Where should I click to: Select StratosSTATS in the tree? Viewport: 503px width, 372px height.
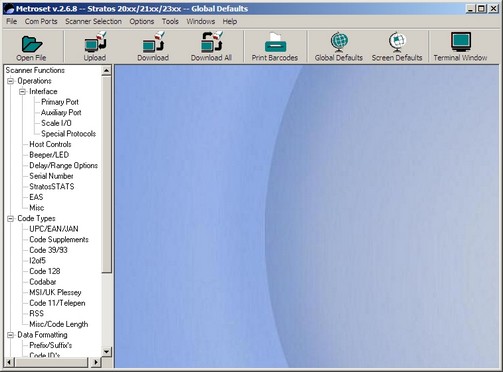(52, 187)
